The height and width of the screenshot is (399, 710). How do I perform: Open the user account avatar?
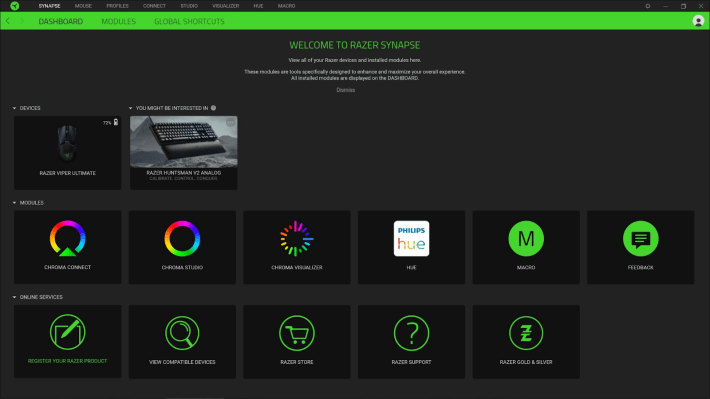click(698, 21)
